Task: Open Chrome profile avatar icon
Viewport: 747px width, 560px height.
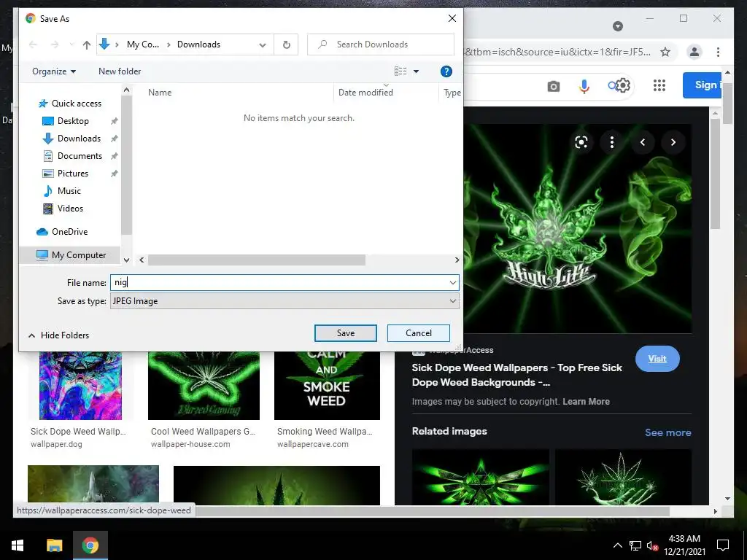Action: pos(694,52)
